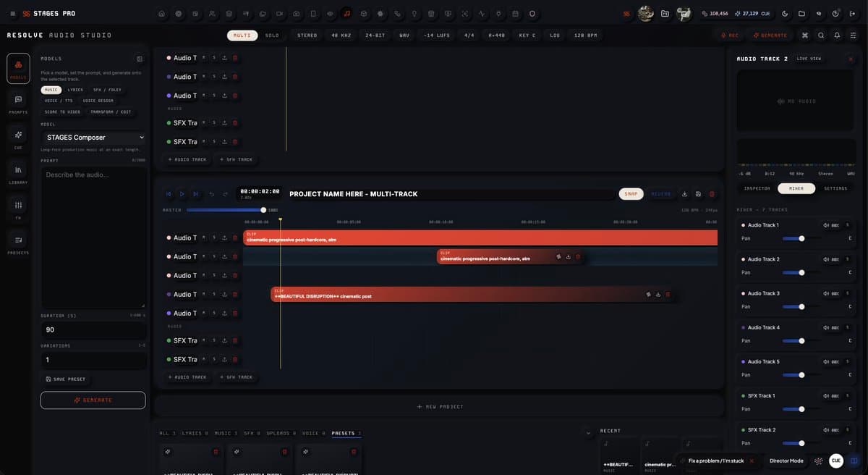The height and width of the screenshot is (475, 868).
Task: Open the pulse activity icon in top navigation
Action: [482, 14]
